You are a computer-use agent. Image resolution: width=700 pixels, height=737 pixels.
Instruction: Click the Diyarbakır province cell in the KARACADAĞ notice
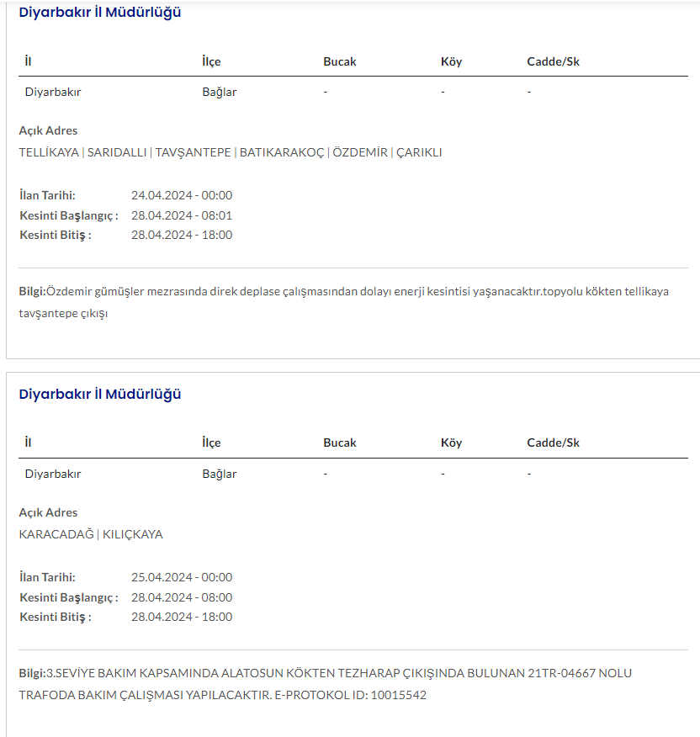click(x=53, y=474)
